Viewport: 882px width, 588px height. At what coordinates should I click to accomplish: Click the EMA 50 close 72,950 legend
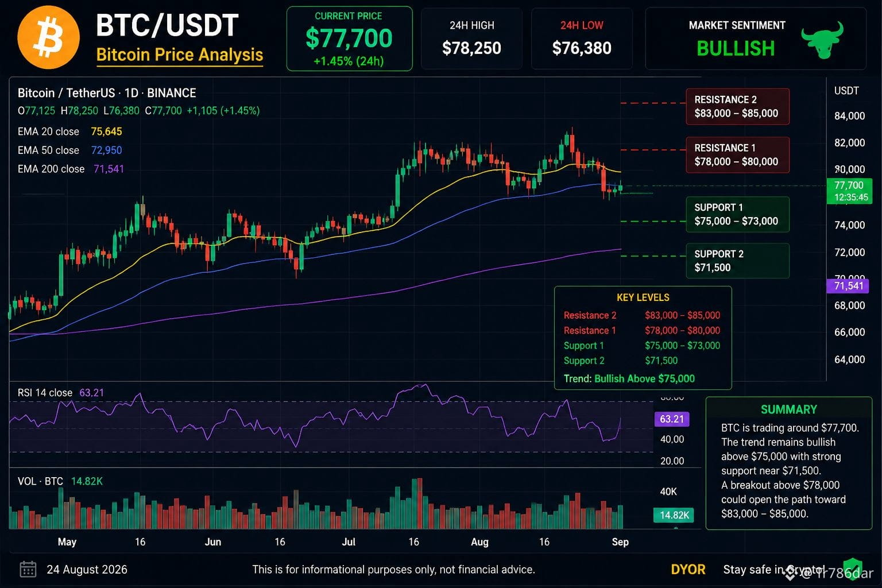69,150
